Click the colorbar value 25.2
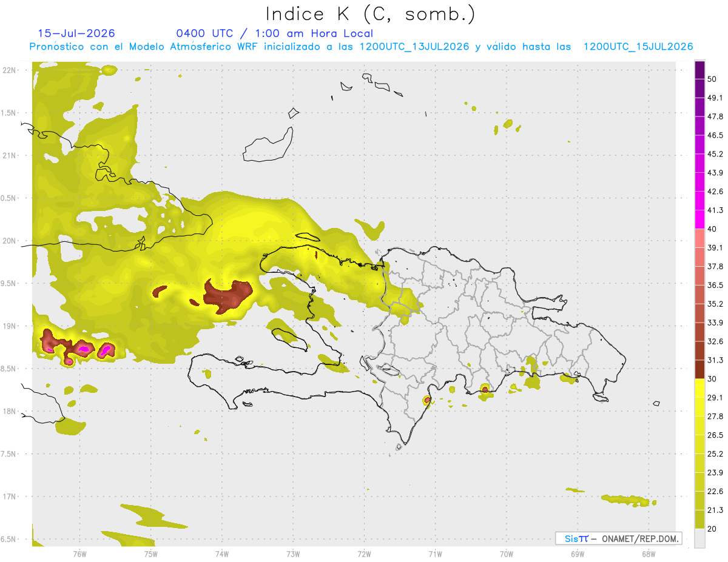Image resolution: width=728 pixels, height=562 pixels. [715, 453]
